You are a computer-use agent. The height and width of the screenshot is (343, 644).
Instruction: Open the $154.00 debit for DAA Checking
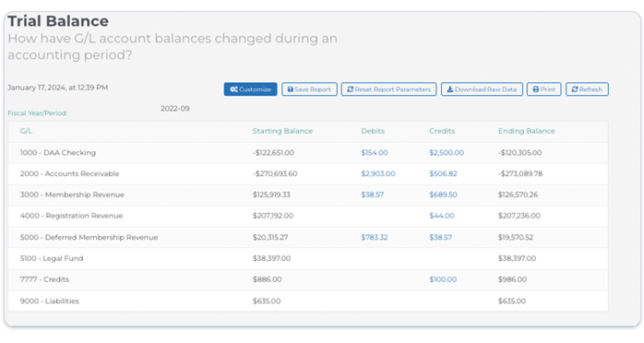coord(375,153)
